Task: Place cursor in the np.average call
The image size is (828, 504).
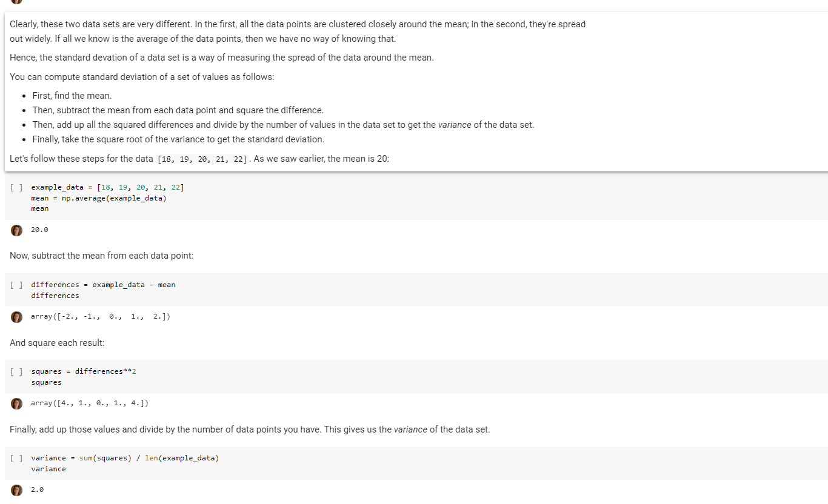Action: pyautogui.click(x=130, y=197)
